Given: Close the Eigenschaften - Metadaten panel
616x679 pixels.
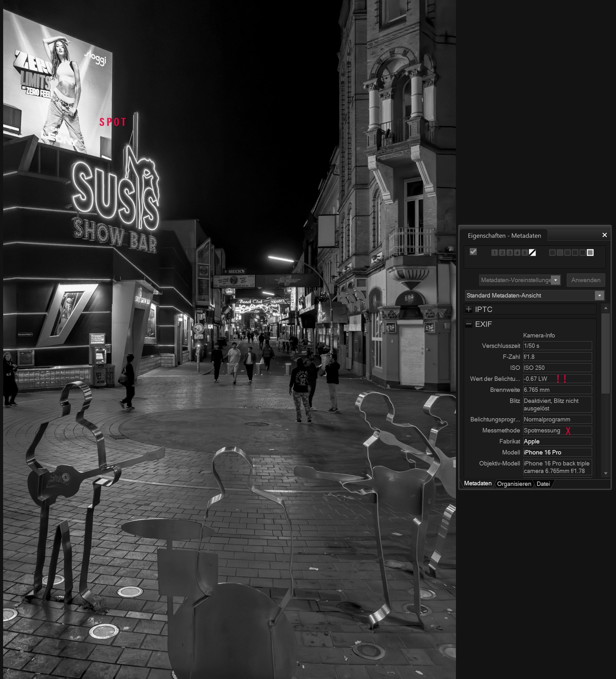Looking at the screenshot, I should pyautogui.click(x=605, y=235).
